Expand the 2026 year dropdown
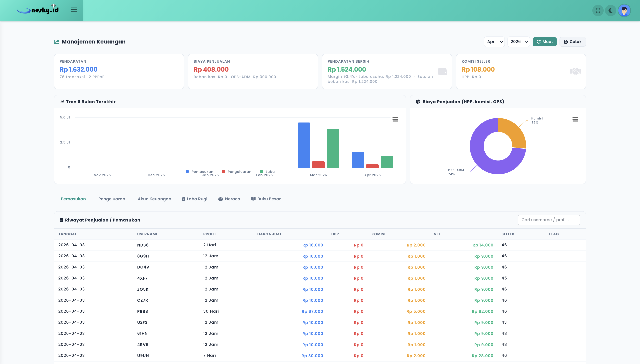This screenshot has height=364, width=640. coord(518,42)
